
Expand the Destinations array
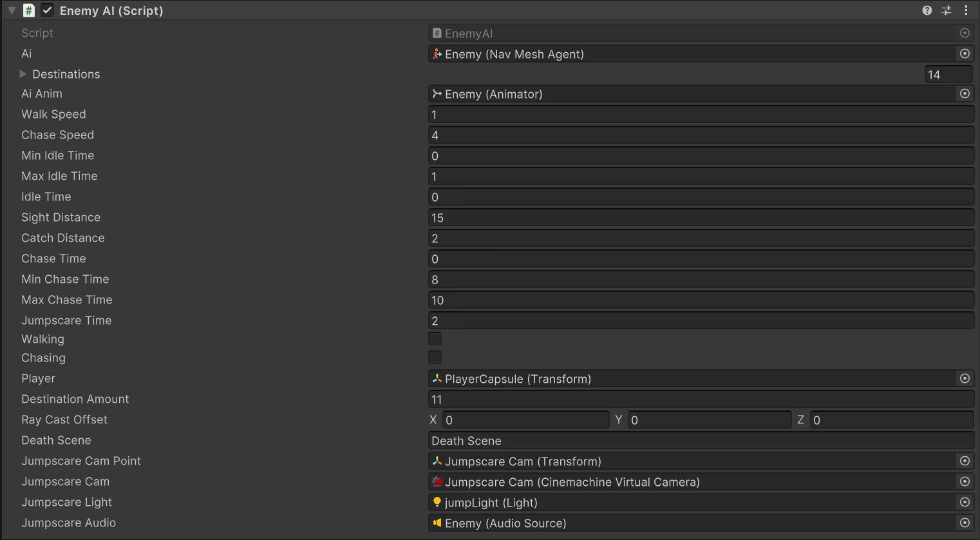click(x=23, y=74)
